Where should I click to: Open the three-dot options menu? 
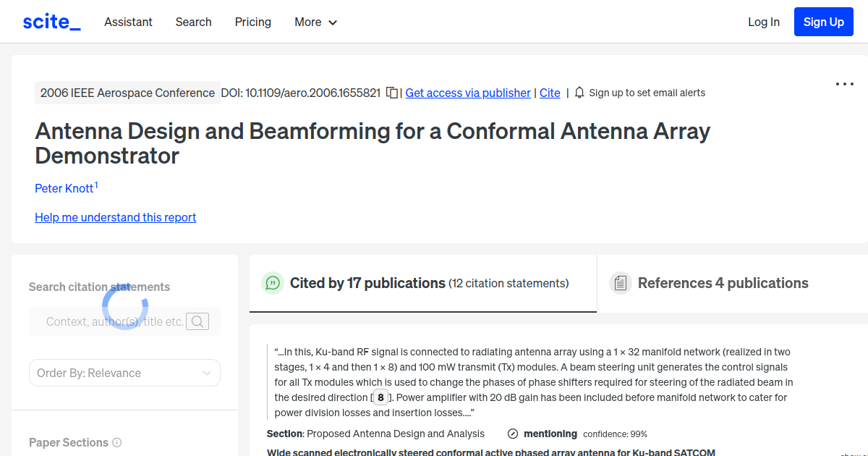(x=844, y=84)
